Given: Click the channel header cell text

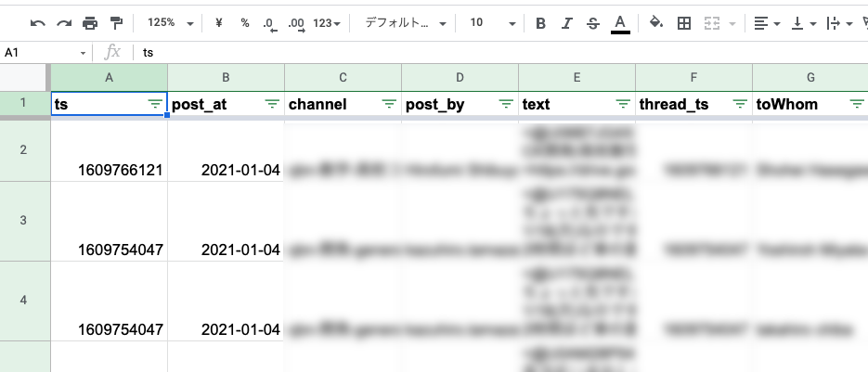Looking at the screenshot, I should coord(317,104).
